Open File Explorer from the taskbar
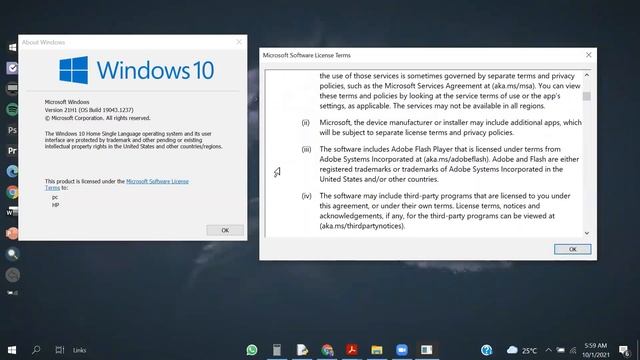640x360 pixels. click(x=377, y=350)
